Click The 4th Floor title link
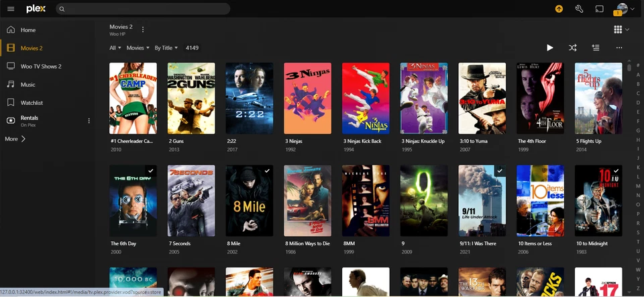644x297 pixels. [531, 141]
